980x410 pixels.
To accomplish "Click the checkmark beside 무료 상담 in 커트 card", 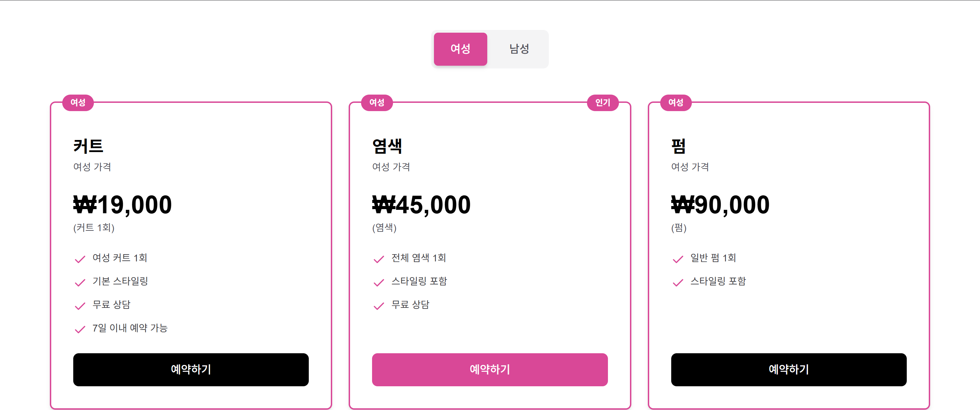I will [80, 306].
